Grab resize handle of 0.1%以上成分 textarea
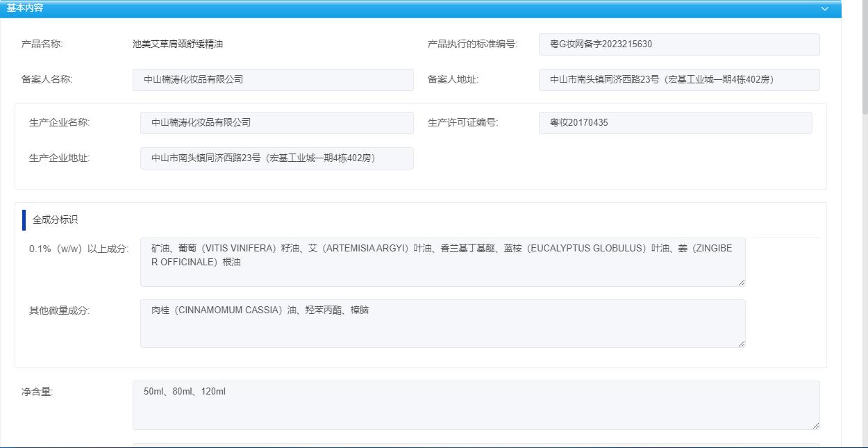 pyautogui.click(x=741, y=282)
